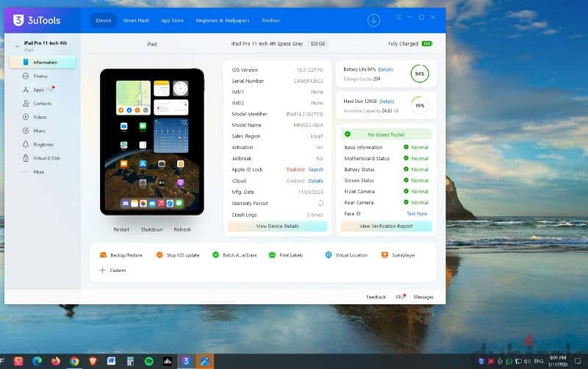588x369 pixels.
Task: Launch 3uAirplayer tool
Action: pyautogui.click(x=398, y=255)
